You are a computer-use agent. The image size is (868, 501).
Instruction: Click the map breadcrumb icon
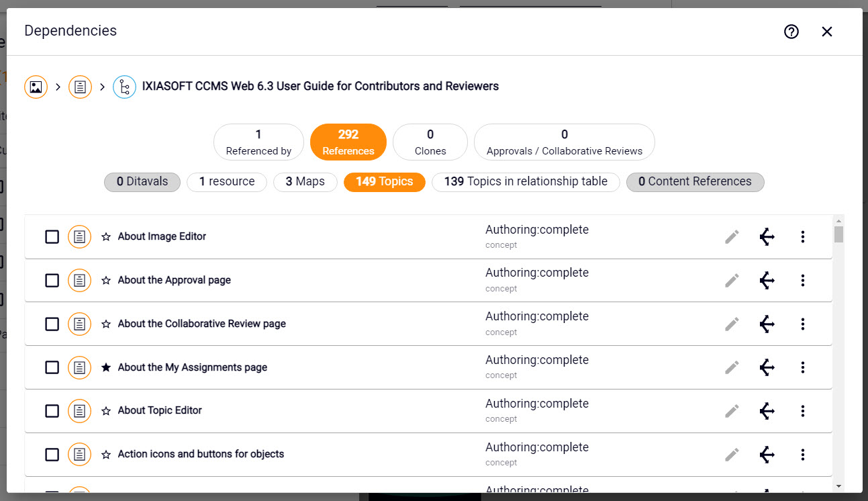click(x=124, y=87)
